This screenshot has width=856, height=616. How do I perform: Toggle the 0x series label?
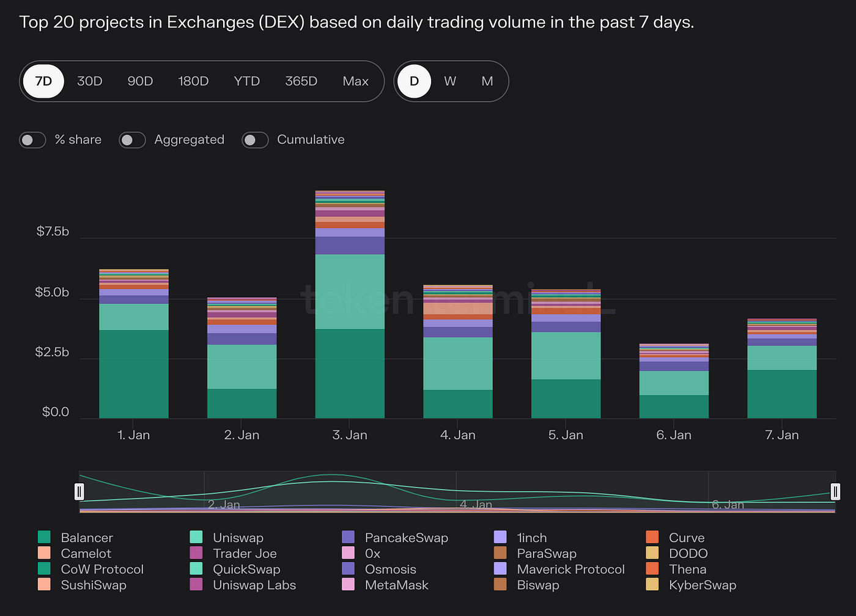point(372,554)
